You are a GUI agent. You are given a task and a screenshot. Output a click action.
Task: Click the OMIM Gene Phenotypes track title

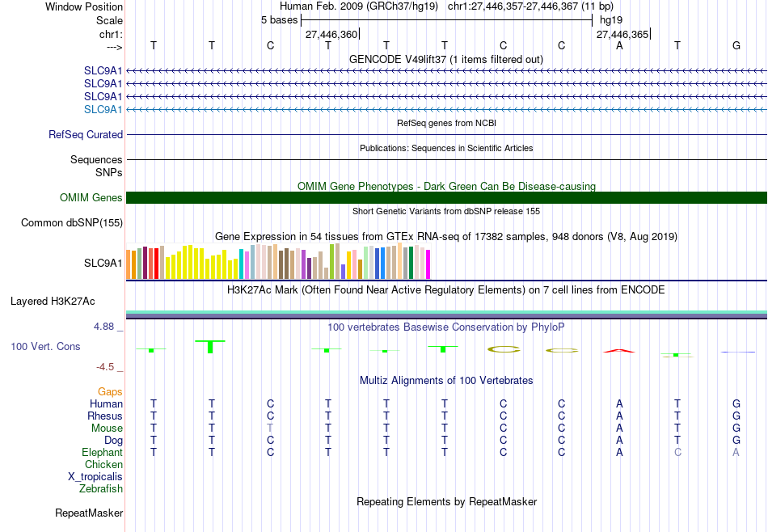(446, 186)
